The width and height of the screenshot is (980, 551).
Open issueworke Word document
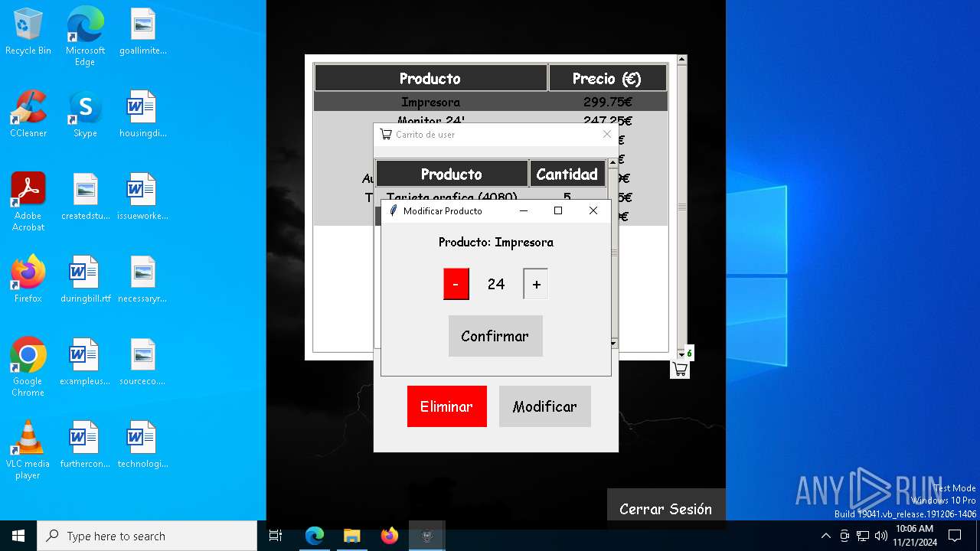coord(142,196)
